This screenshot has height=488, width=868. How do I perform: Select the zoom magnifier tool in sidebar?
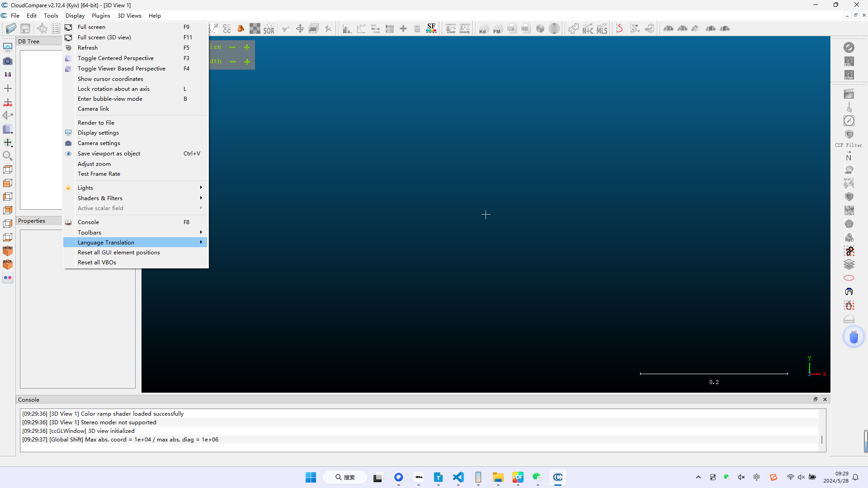click(x=8, y=156)
